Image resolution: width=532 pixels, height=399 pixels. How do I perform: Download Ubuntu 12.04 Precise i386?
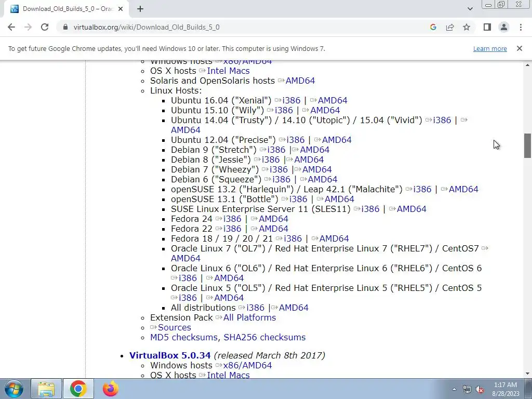pos(296,140)
